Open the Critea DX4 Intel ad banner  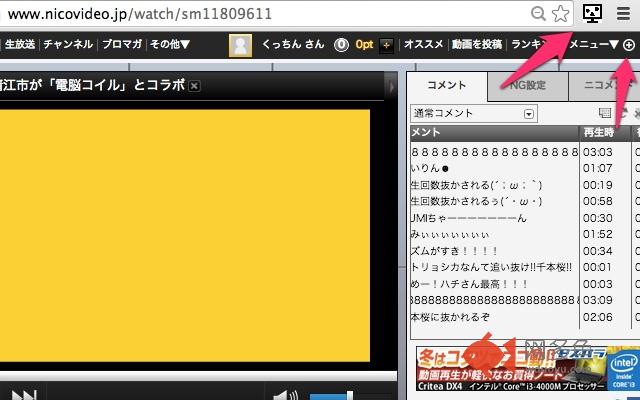[x=528, y=369]
